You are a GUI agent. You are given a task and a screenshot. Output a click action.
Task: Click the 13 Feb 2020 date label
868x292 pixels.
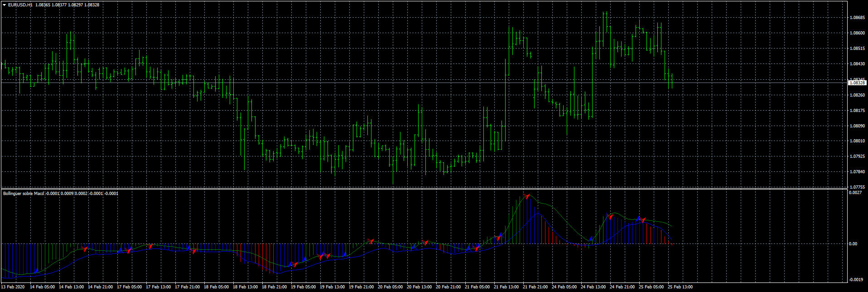coord(13,287)
